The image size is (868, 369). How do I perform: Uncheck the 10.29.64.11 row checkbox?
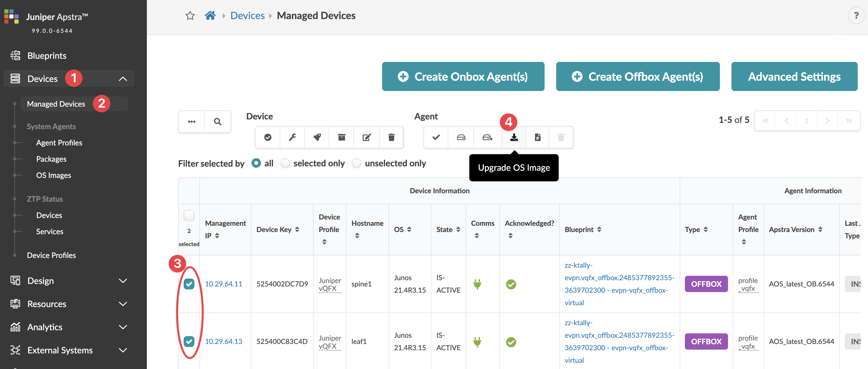[189, 284]
